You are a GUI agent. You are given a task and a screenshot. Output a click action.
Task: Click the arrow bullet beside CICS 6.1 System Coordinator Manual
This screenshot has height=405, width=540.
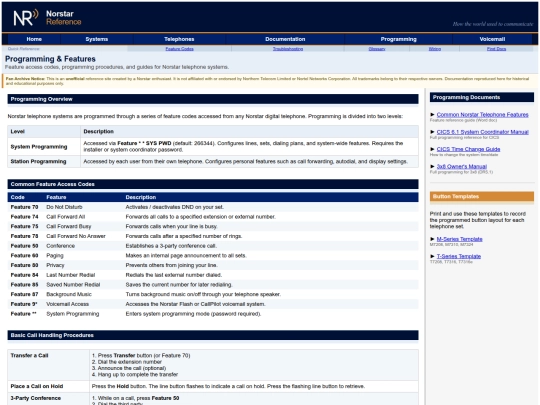tap(433, 132)
